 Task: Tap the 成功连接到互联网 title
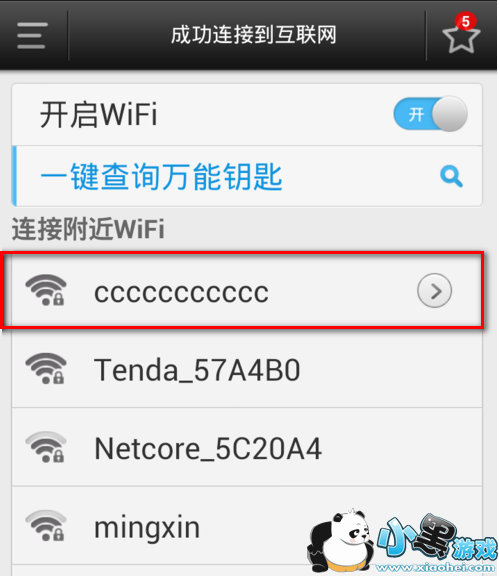point(254,35)
